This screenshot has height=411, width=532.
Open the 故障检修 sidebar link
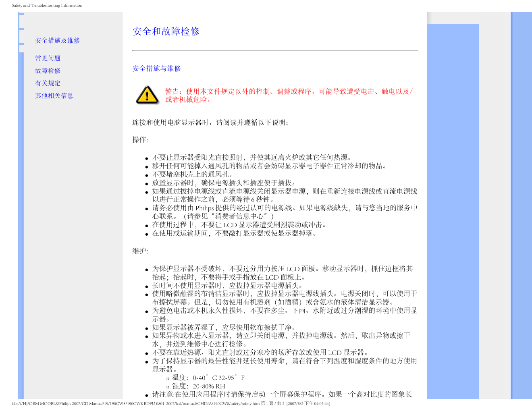(x=48, y=71)
